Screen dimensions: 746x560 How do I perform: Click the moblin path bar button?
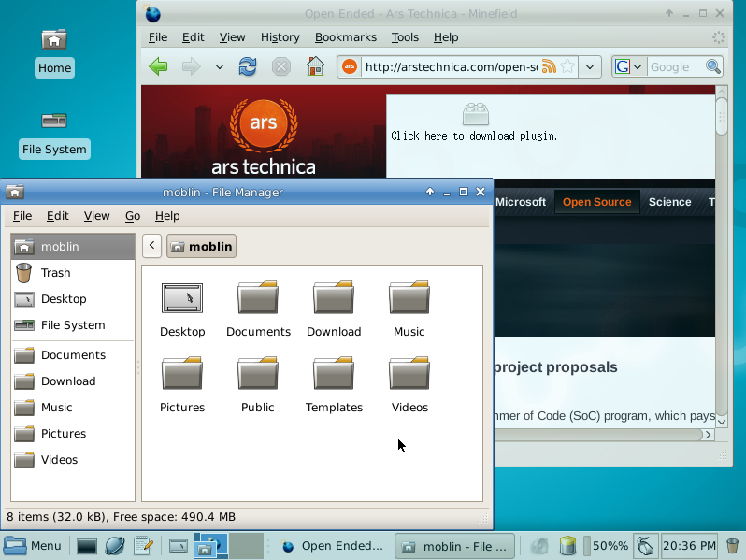tap(201, 246)
